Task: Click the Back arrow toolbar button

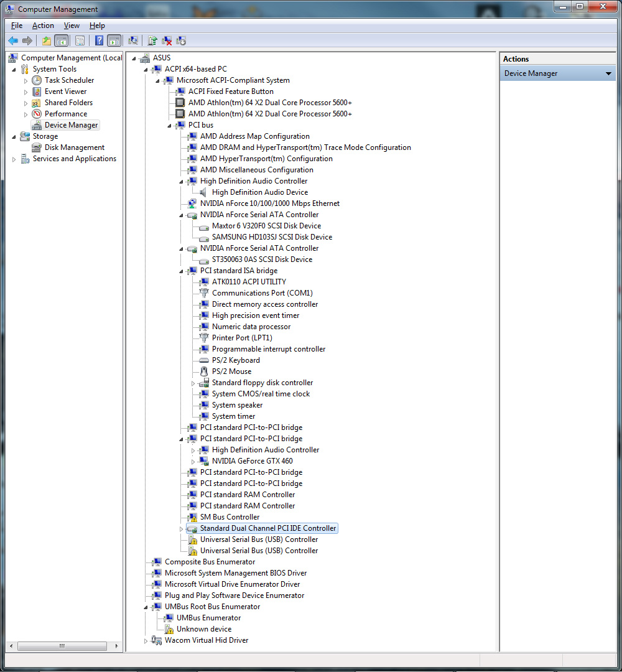Action: [13, 40]
